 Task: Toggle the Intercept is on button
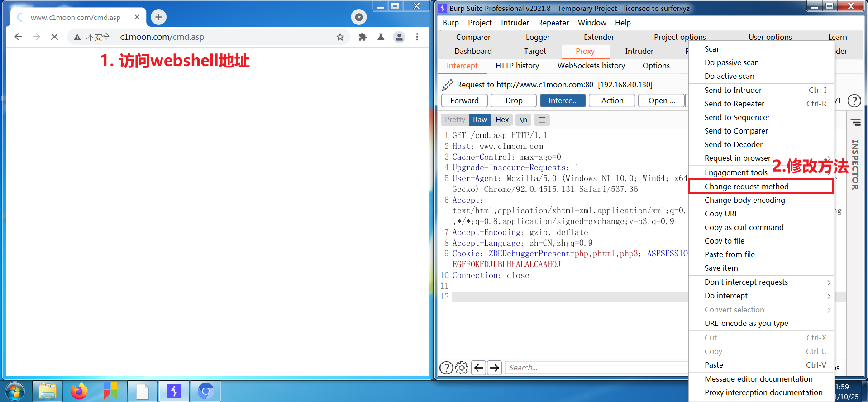(563, 100)
